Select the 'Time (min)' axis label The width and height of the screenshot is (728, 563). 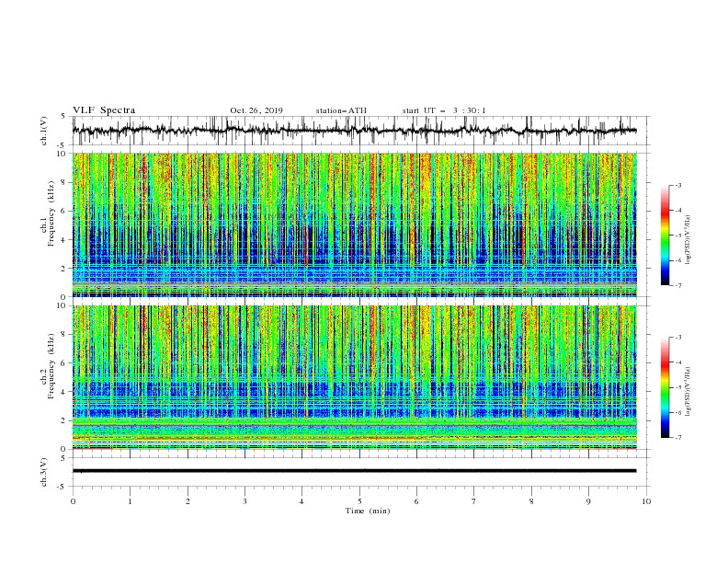(x=368, y=511)
